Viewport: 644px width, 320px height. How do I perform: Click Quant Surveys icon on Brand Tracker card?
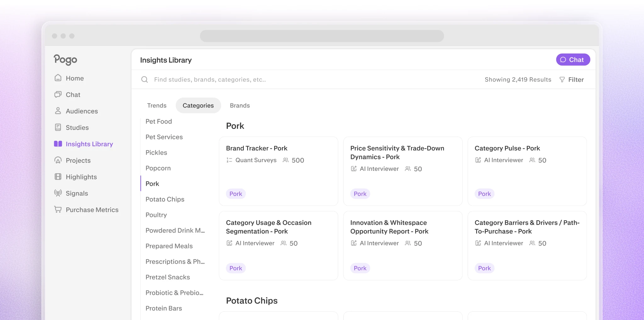229,160
